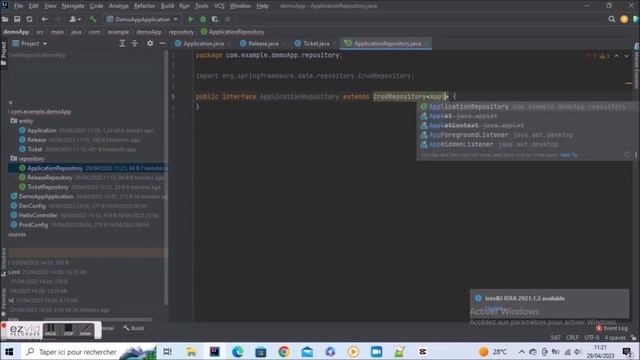Open the Build tool window button
This screenshot has width=640, height=360.
click(x=134, y=328)
